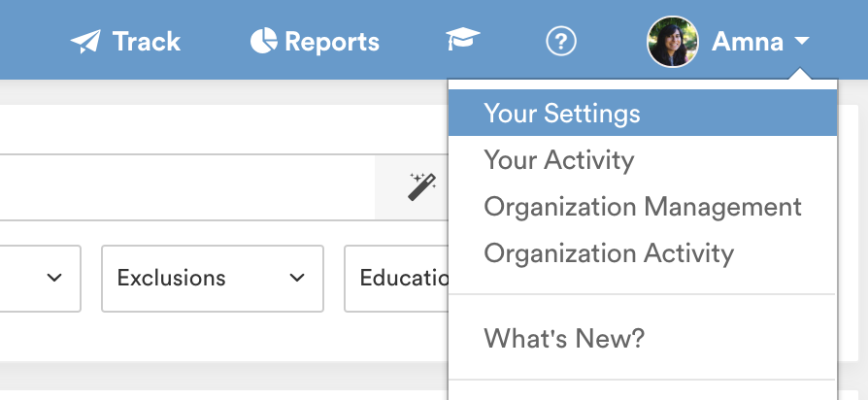The width and height of the screenshot is (868, 400).
Task: Collapse the Amna account dropdown arrow
Action: point(801,41)
